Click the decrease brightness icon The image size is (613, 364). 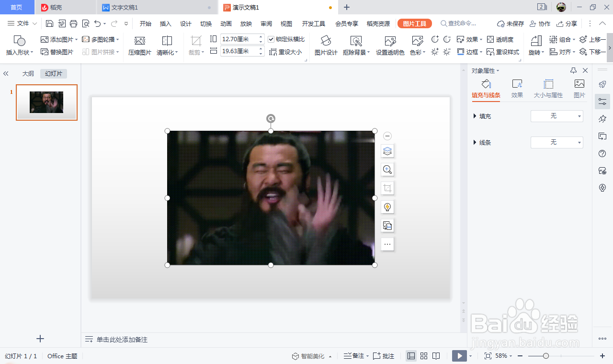tap(447, 52)
